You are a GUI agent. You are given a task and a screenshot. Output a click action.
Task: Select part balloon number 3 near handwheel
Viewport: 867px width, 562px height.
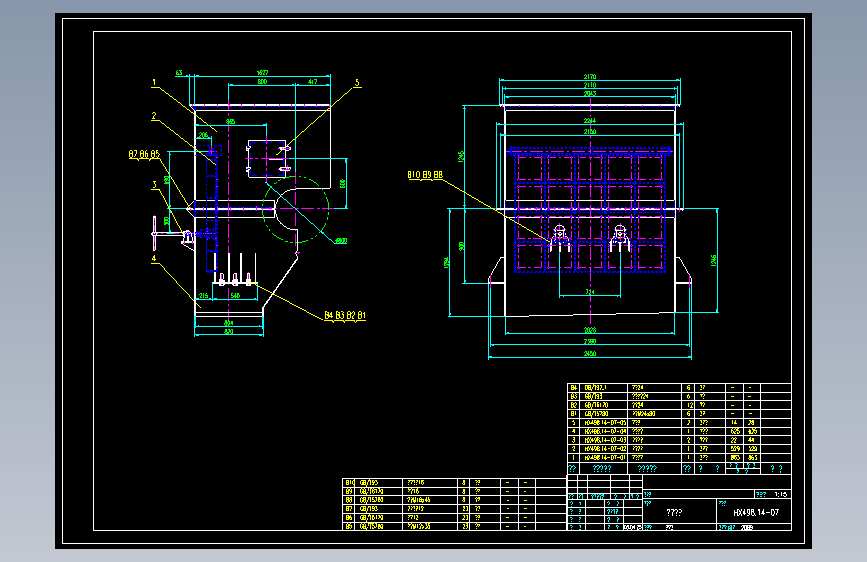tap(154, 184)
